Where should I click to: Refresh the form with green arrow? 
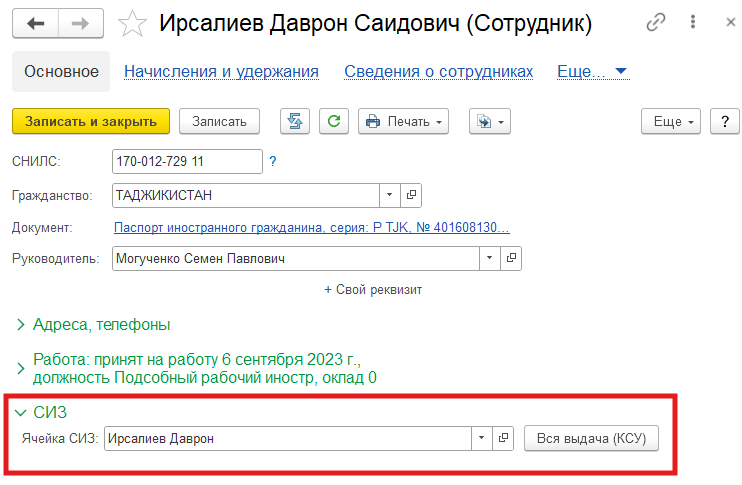coord(334,122)
